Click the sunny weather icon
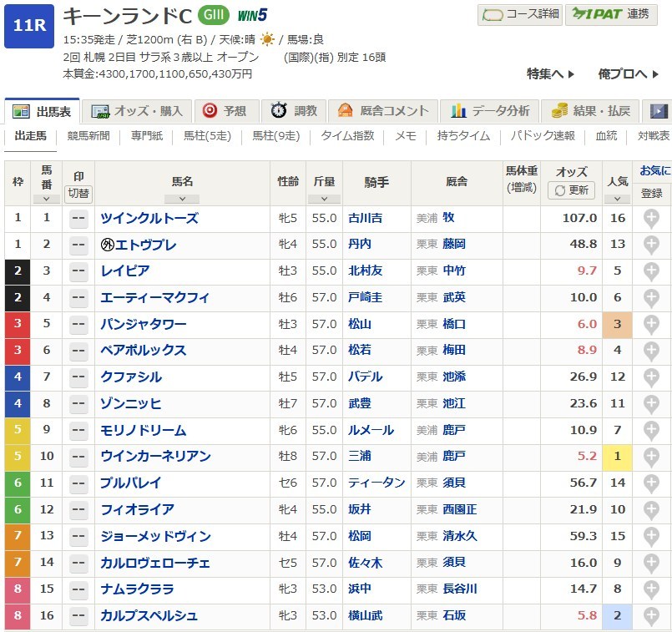Screen dimensions: 672x632 click(267, 40)
